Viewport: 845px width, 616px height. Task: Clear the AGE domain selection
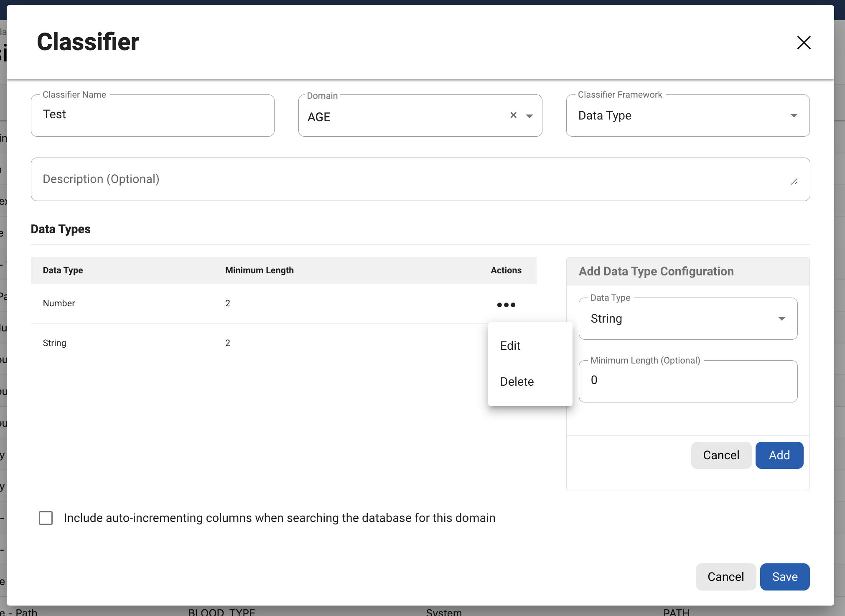[513, 115]
